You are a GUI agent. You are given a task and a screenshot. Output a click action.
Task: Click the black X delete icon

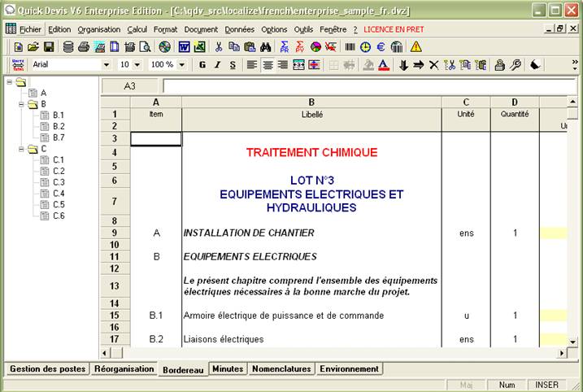(x=433, y=65)
